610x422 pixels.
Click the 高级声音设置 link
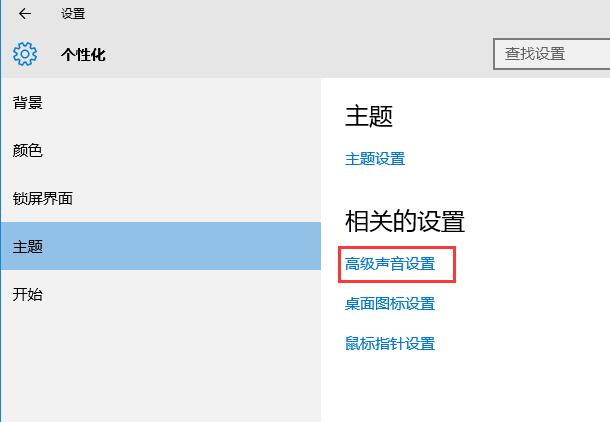(390, 264)
